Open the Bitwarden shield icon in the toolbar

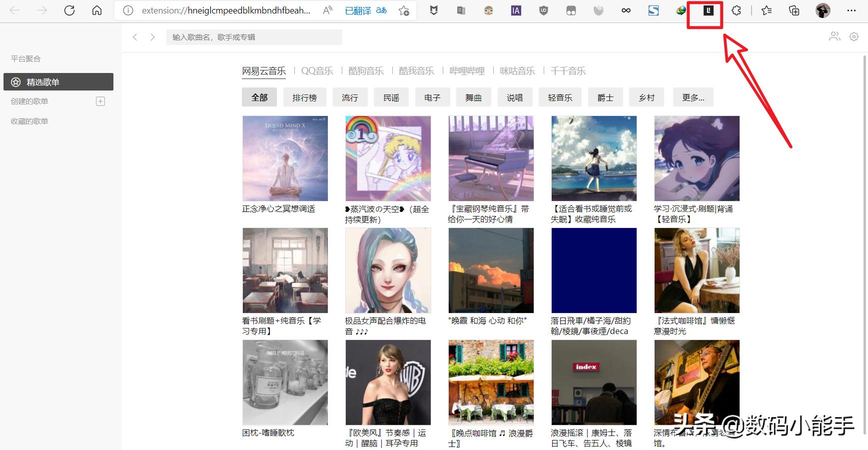pyautogui.click(x=433, y=10)
